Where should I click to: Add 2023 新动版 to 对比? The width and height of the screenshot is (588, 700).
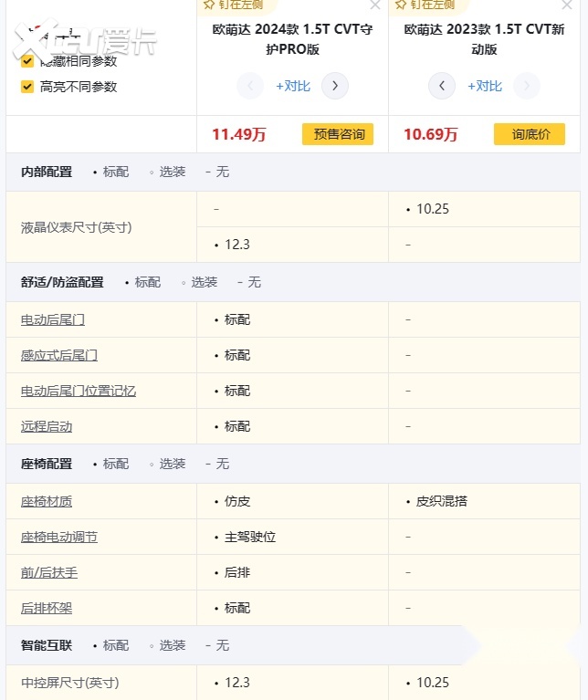click(x=485, y=86)
